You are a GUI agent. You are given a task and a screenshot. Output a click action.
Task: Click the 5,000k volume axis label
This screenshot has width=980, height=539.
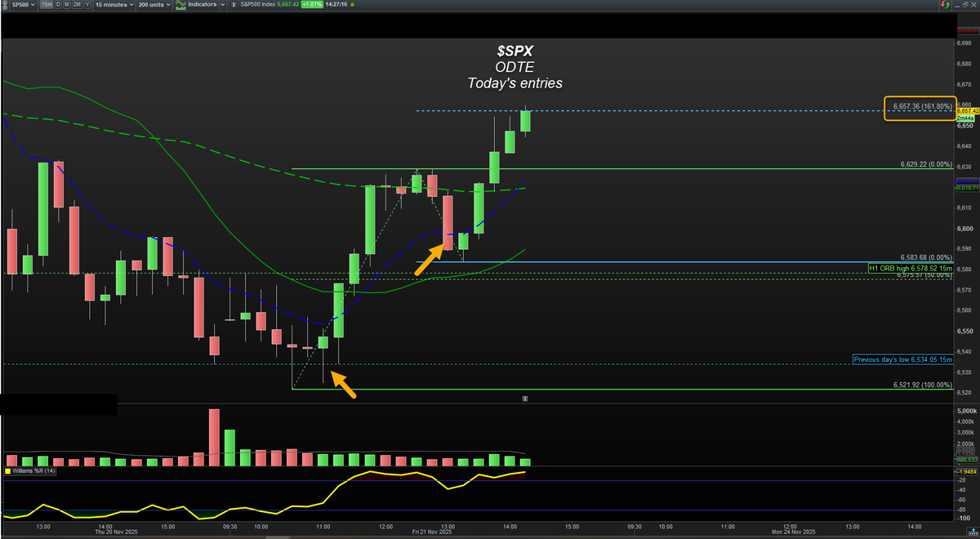967,410
